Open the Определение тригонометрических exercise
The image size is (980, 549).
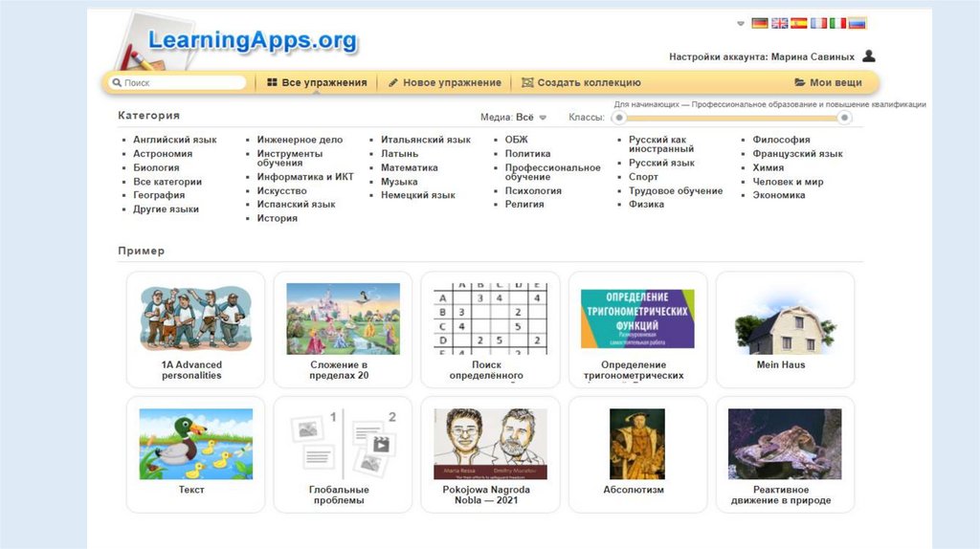click(637, 329)
